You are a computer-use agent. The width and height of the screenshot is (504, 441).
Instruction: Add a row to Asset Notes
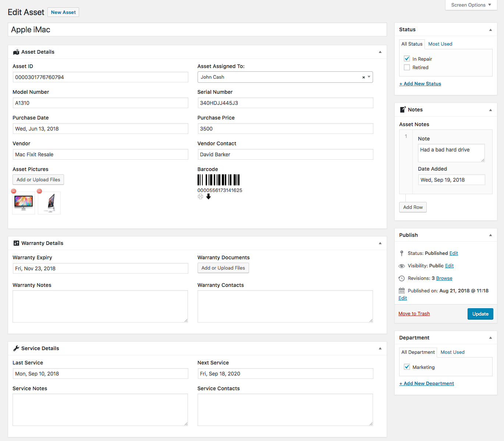click(413, 207)
